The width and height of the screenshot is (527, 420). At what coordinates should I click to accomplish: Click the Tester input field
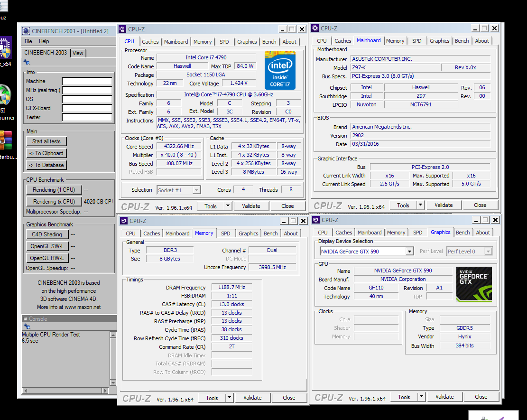87,117
